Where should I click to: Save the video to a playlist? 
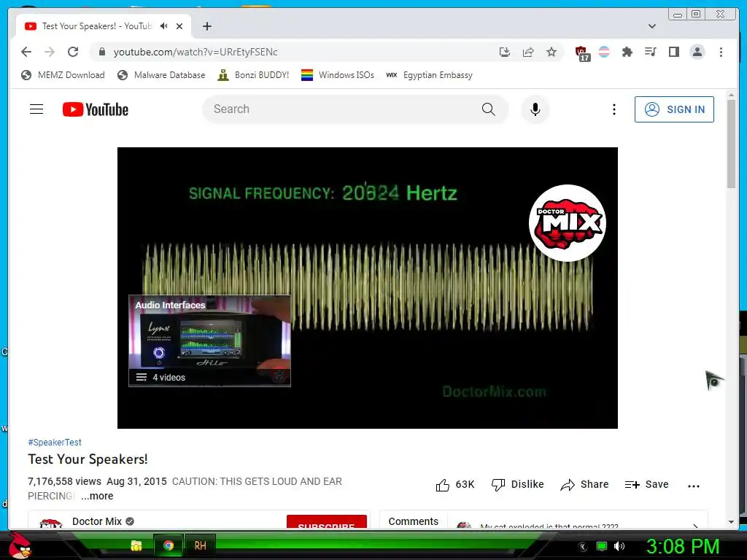tap(646, 485)
